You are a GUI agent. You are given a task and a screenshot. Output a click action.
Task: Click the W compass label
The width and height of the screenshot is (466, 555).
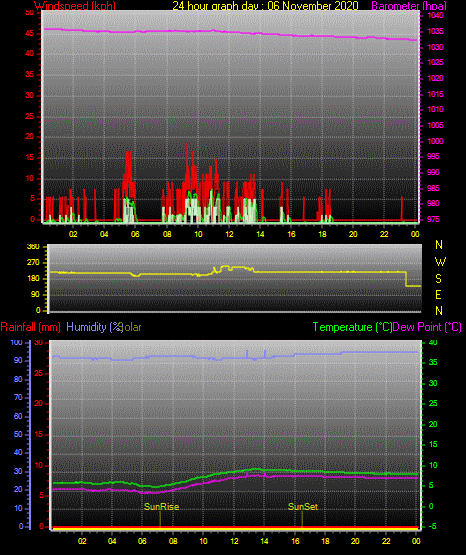pyautogui.click(x=440, y=262)
